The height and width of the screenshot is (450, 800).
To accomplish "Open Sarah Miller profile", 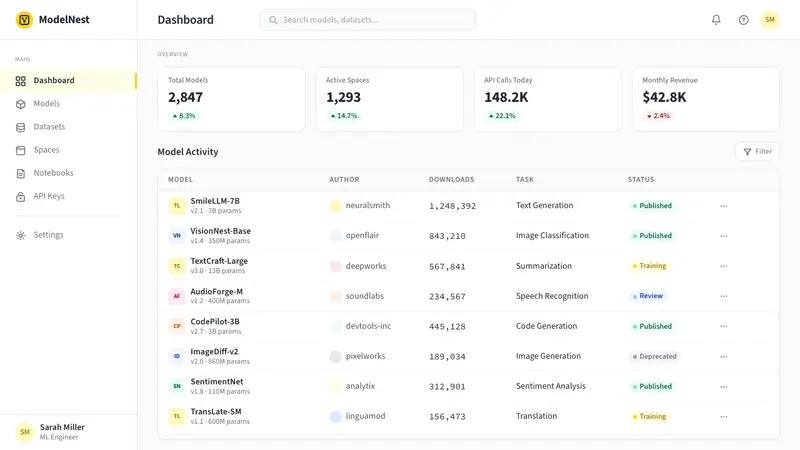I will tap(68, 432).
